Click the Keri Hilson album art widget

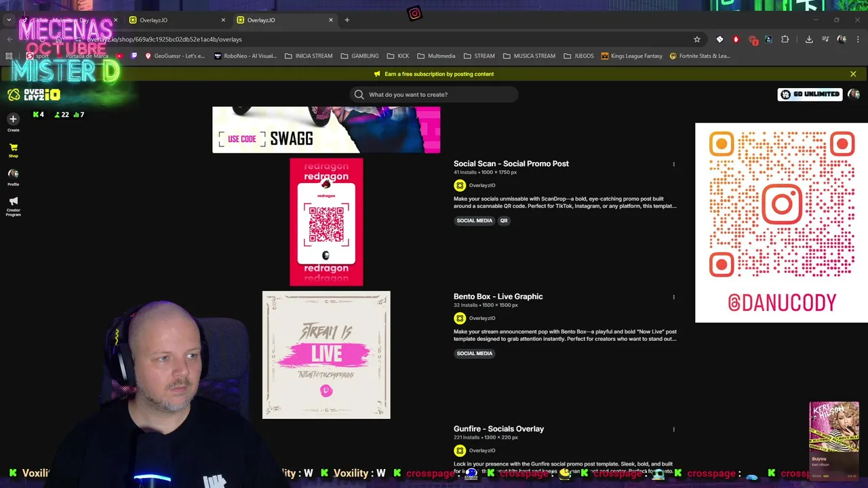pyautogui.click(x=834, y=441)
